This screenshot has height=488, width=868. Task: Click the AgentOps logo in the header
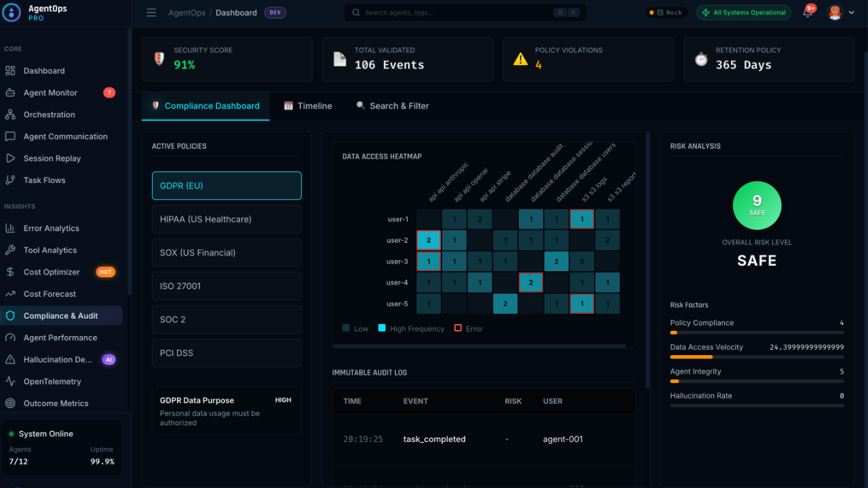coord(12,12)
